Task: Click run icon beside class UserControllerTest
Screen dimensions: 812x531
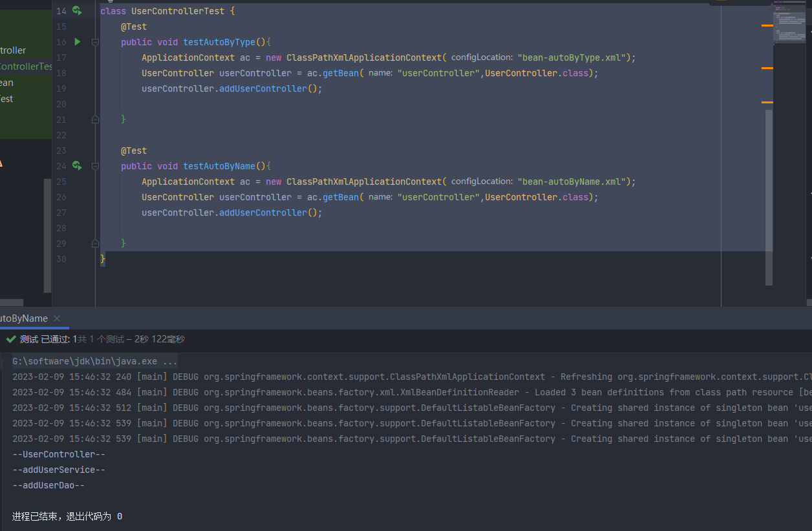Action: (77, 11)
